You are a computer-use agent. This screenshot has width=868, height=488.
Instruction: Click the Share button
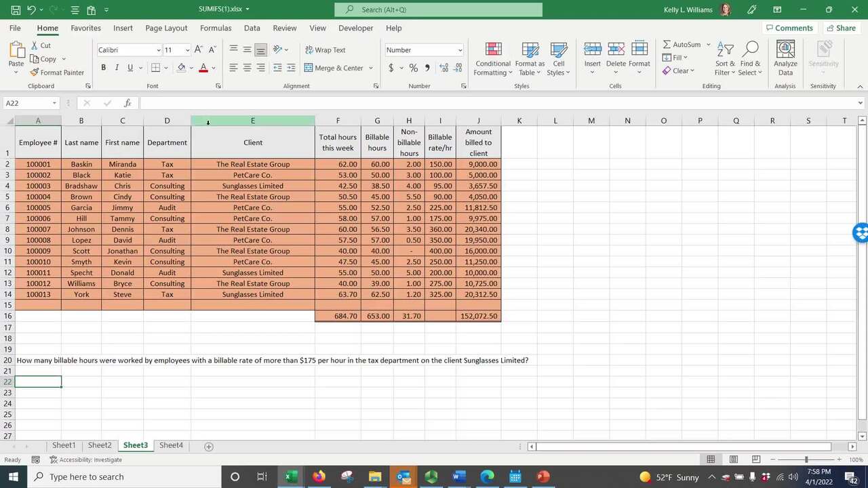tap(841, 28)
